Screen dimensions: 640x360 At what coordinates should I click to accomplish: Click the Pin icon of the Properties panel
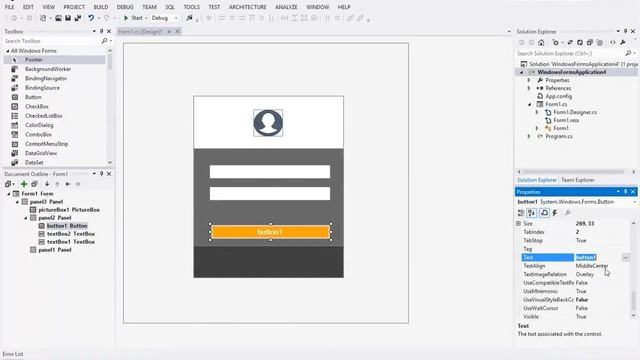tap(625, 192)
